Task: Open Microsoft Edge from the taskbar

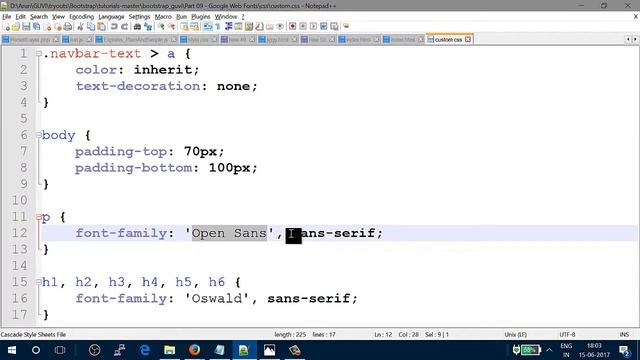Action: pos(144,350)
